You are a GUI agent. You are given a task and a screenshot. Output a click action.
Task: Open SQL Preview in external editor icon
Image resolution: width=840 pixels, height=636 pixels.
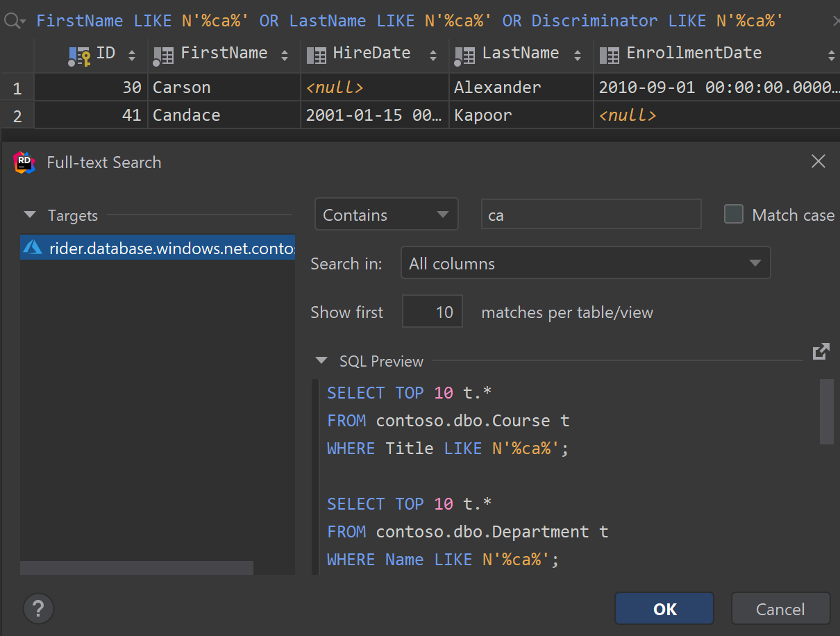pyautogui.click(x=821, y=352)
